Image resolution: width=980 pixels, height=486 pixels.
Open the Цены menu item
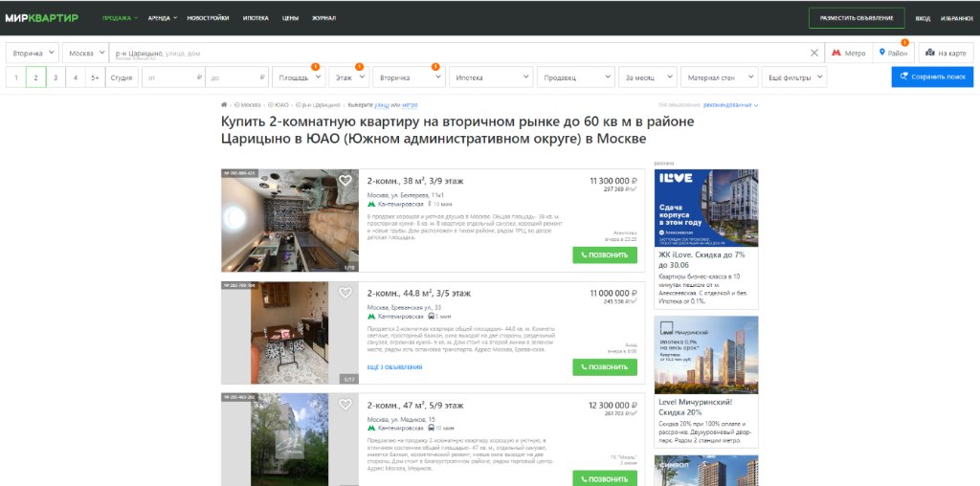pos(290,18)
